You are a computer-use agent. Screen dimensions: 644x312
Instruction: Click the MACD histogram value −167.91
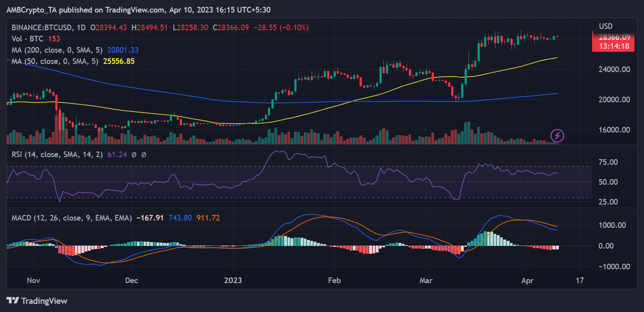[150, 218]
